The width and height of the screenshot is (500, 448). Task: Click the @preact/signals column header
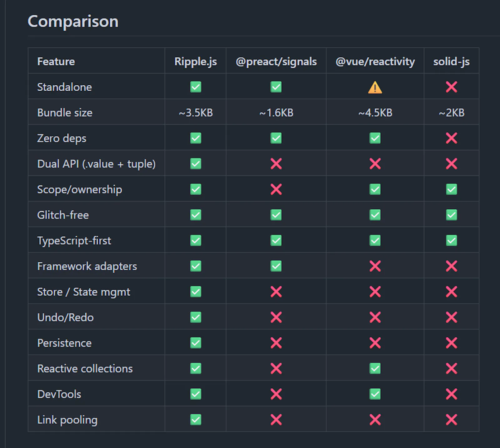(x=276, y=62)
